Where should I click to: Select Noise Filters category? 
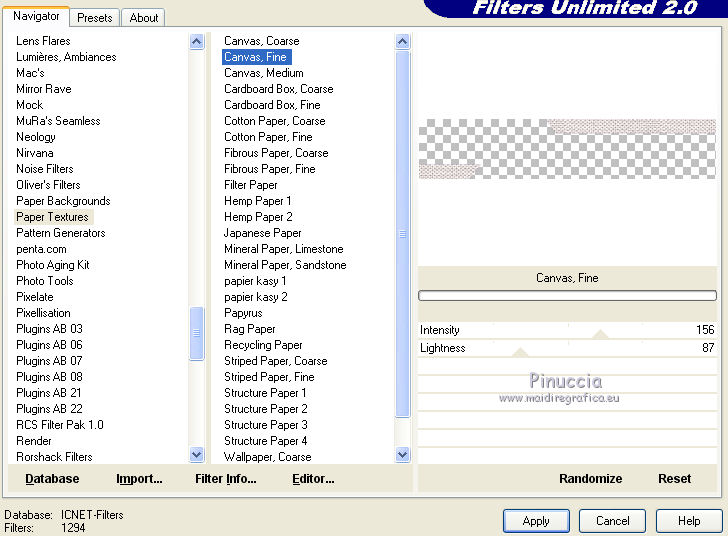click(45, 169)
